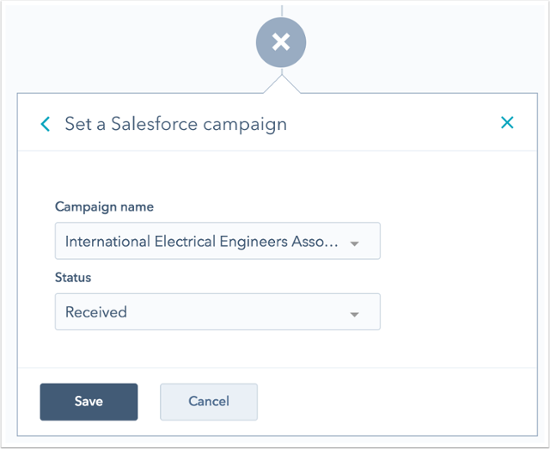This screenshot has height=449, width=550.
Task: Cancel the Salesforce campaign action
Action: tap(209, 402)
